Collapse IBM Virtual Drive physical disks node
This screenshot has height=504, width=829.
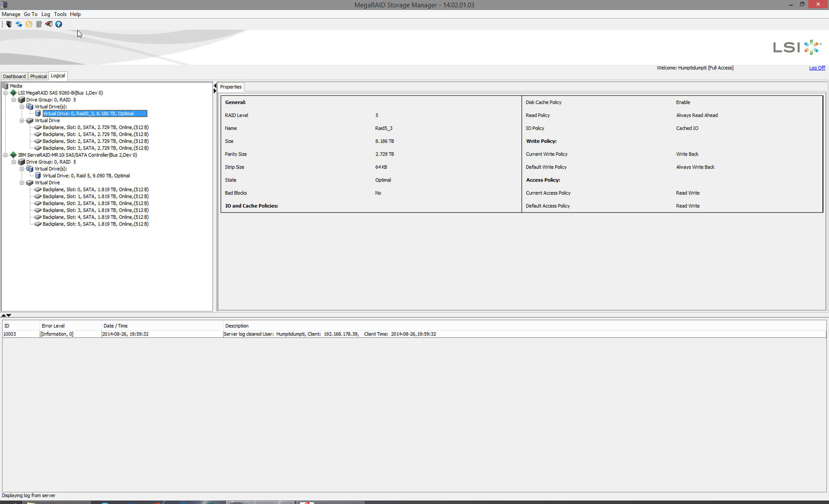point(22,183)
